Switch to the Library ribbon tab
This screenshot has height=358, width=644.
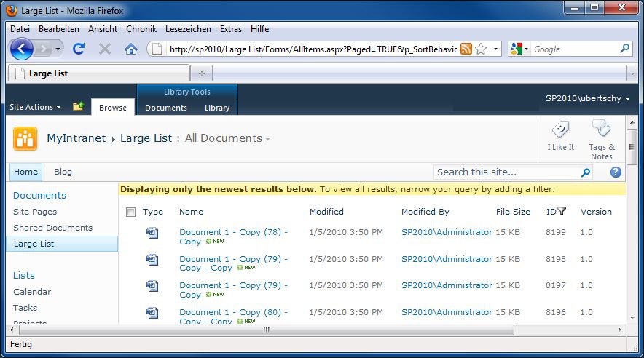coord(217,108)
